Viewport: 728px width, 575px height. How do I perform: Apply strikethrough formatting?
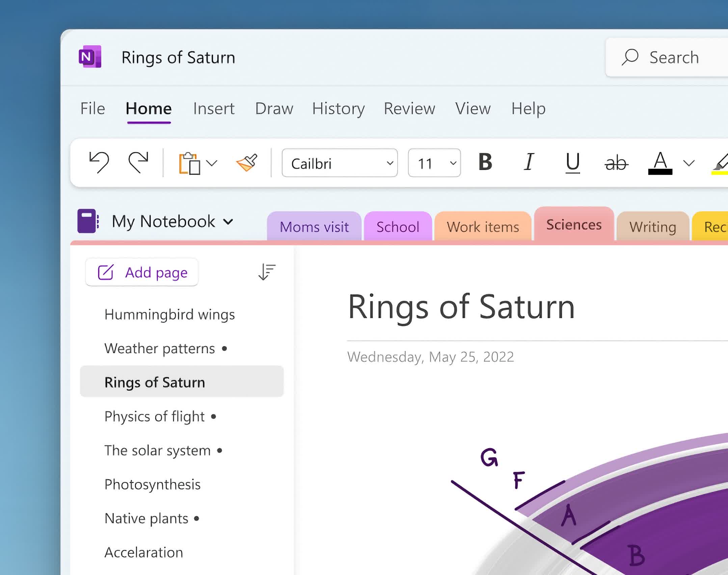(x=617, y=163)
